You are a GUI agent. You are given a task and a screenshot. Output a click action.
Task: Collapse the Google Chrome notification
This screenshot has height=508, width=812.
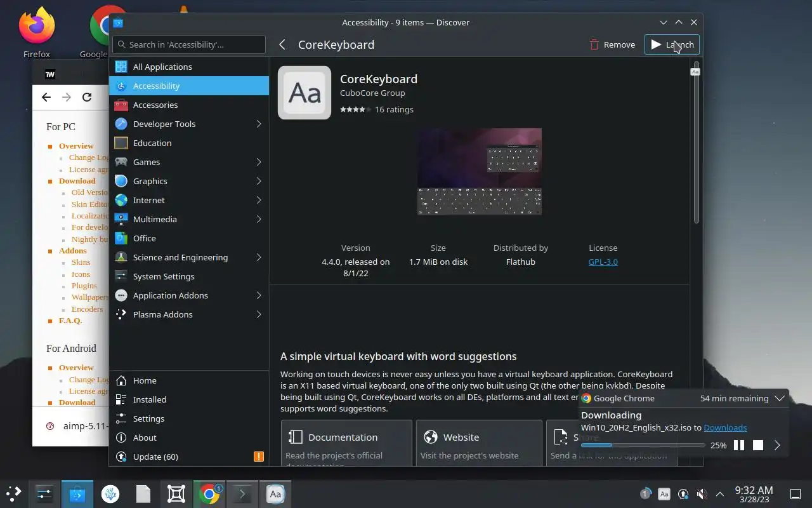click(780, 398)
